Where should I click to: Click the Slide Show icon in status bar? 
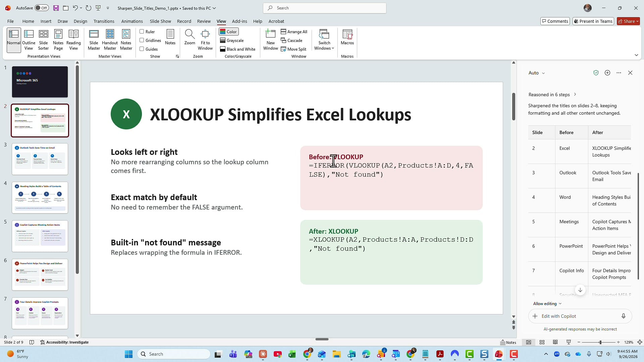point(569,342)
